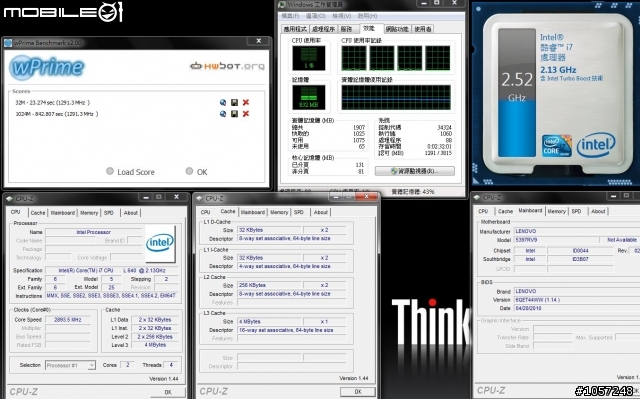Open the Mainboard tab in the CPU-Z processor window
This screenshot has width=640, height=399.
pos(63,213)
